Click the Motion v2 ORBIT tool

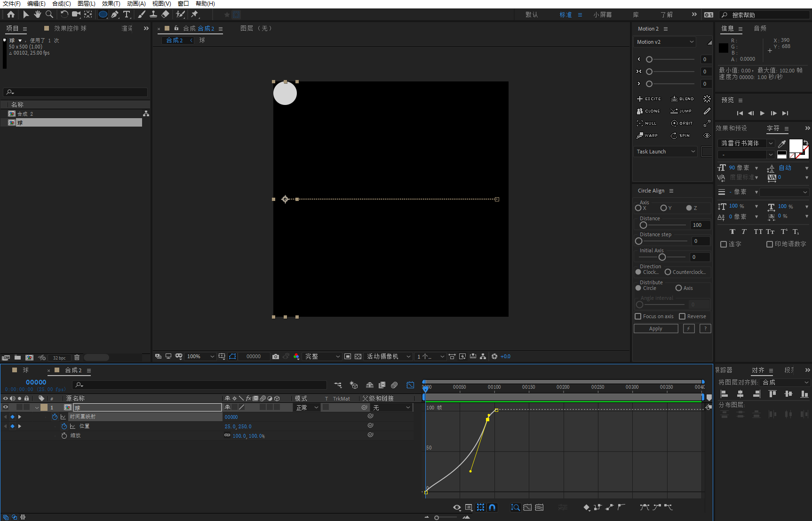[682, 123]
